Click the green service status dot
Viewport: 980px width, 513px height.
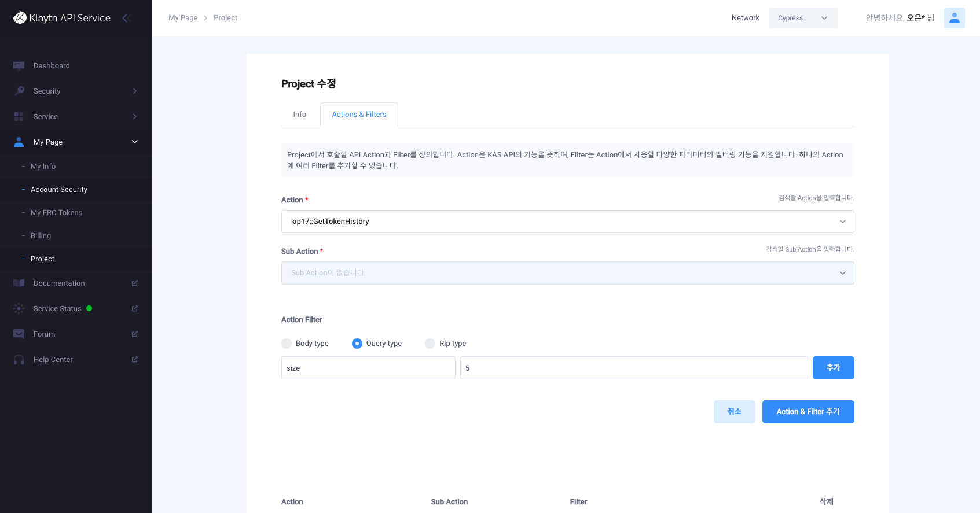point(89,308)
